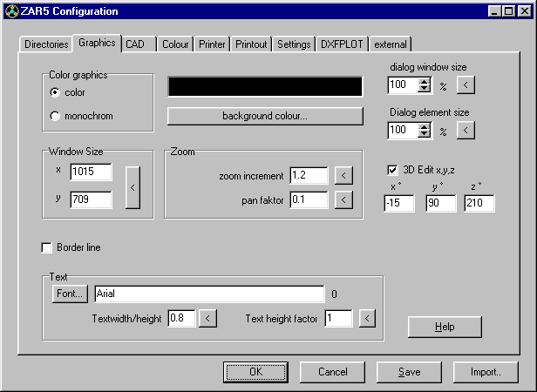Click the '<' button next to Text height factor

pos(367,319)
